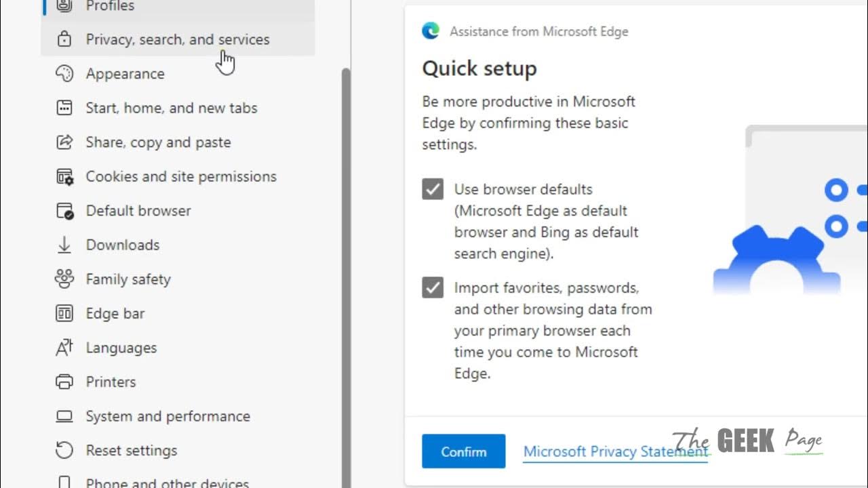The height and width of the screenshot is (488, 868).
Task: Go to Phone and other devices
Action: click(x=167, y=483)
